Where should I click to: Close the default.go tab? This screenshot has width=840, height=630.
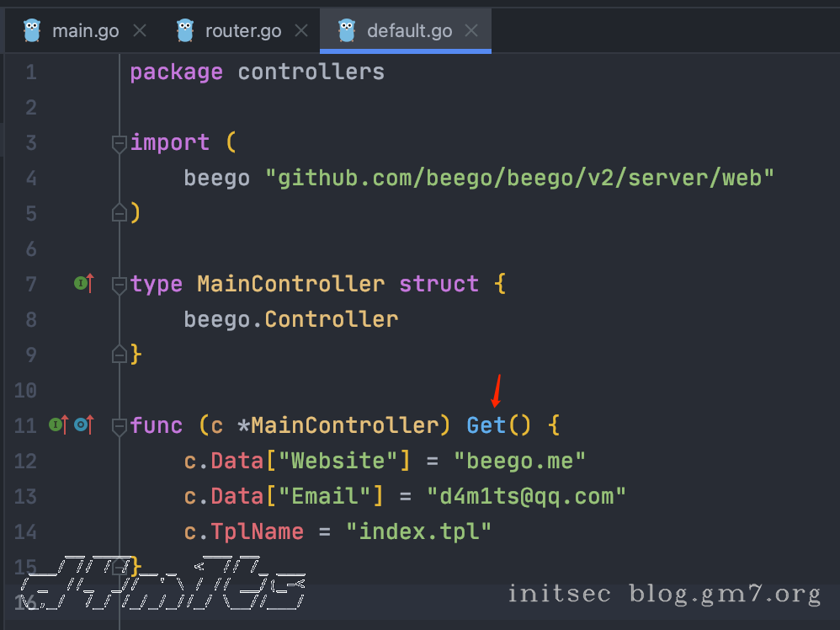tap(471, 31)
